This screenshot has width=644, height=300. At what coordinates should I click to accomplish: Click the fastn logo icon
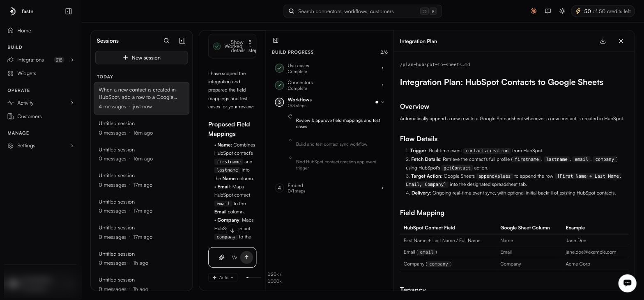click(13, 11)
